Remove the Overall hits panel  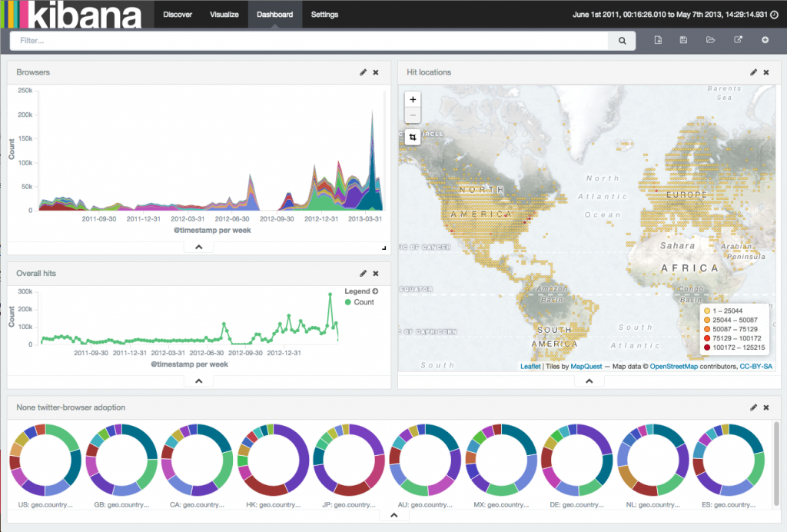pos(375,274)
